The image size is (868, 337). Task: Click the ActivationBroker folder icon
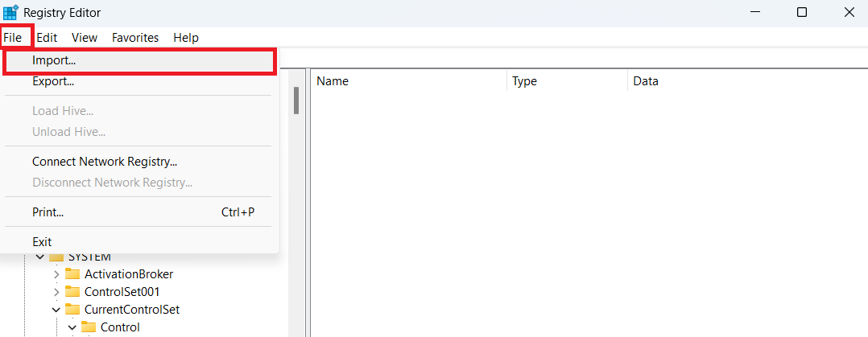[x=72, y=274]
